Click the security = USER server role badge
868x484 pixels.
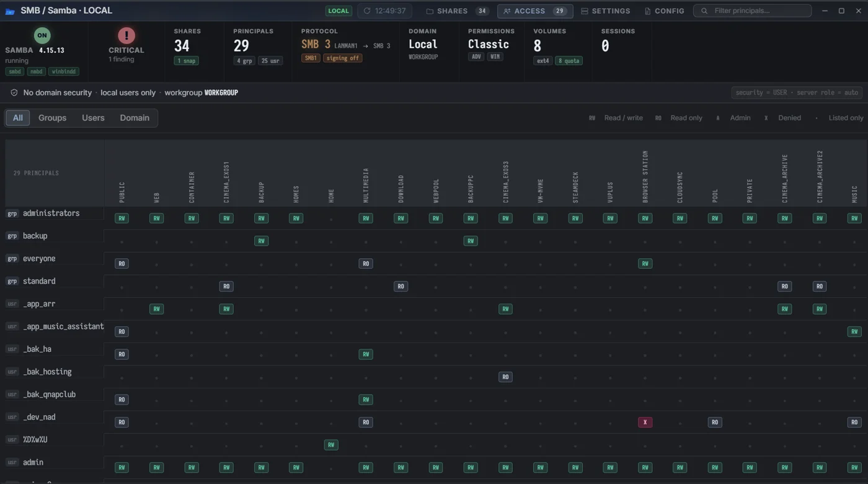(797, 92)
